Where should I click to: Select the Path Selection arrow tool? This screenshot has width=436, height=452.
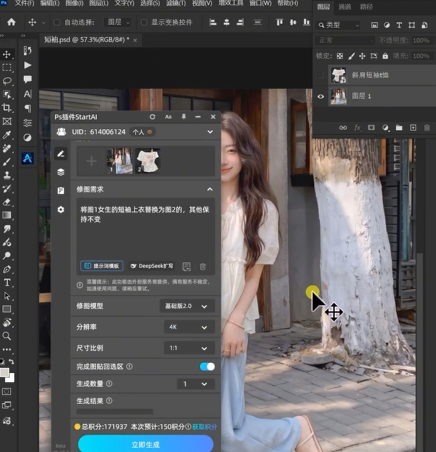coord(7,296)
